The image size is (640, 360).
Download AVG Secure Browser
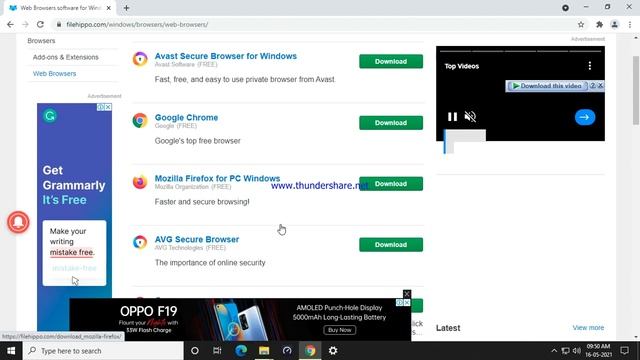(391, 244)
